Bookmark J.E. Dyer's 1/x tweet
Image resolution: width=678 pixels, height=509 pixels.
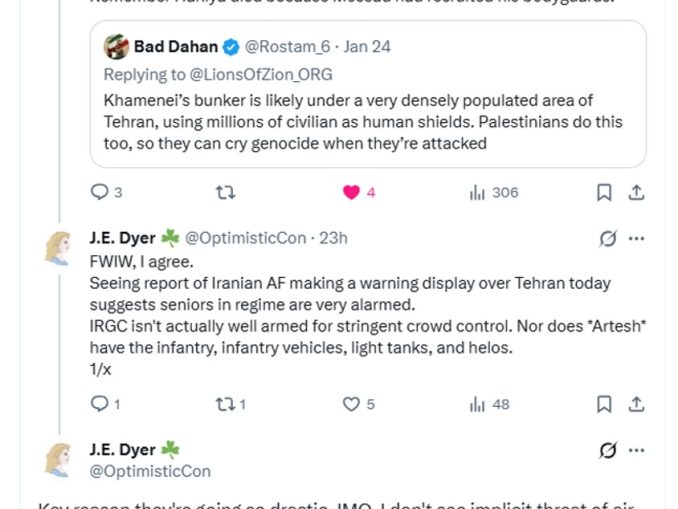tap(604, 404)
